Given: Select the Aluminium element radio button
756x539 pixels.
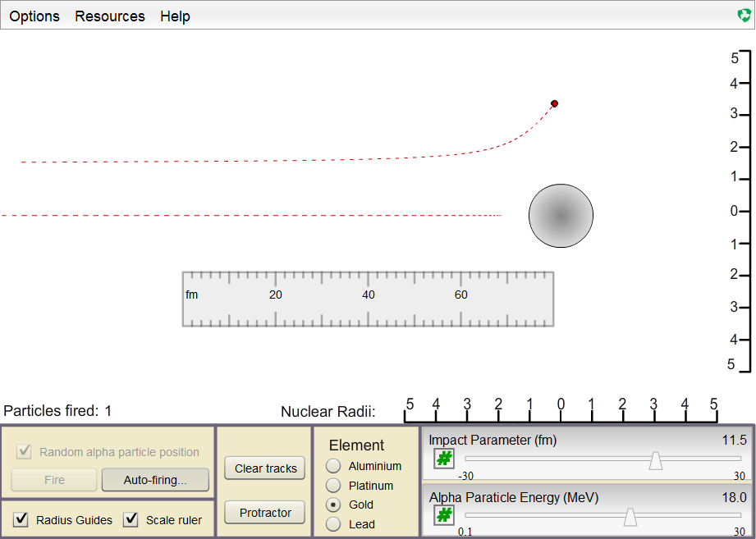Looking at the screenshot, I should coord(334,466).
